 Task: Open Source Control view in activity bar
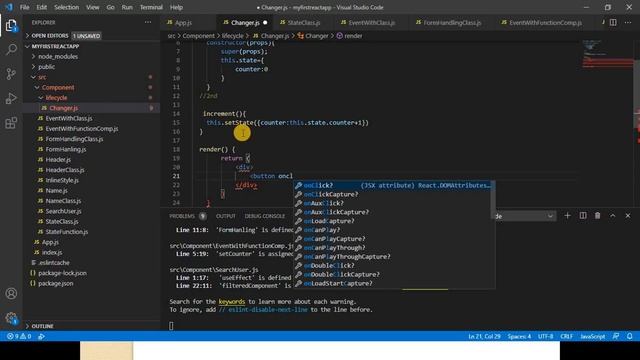point(11,74)
